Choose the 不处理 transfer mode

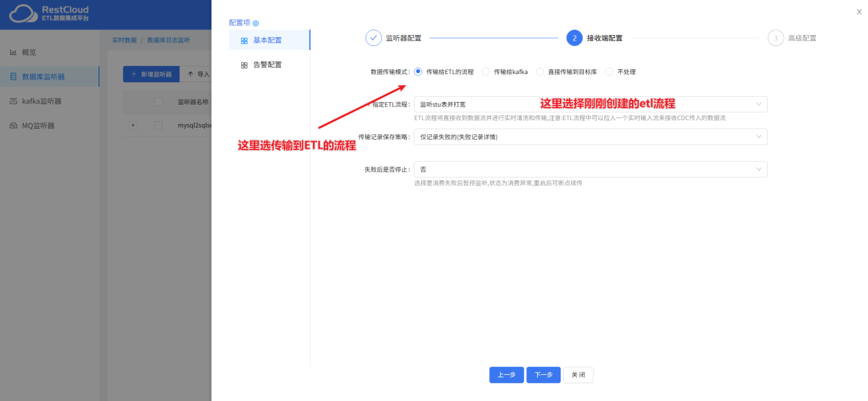click(x=609, y=71)
